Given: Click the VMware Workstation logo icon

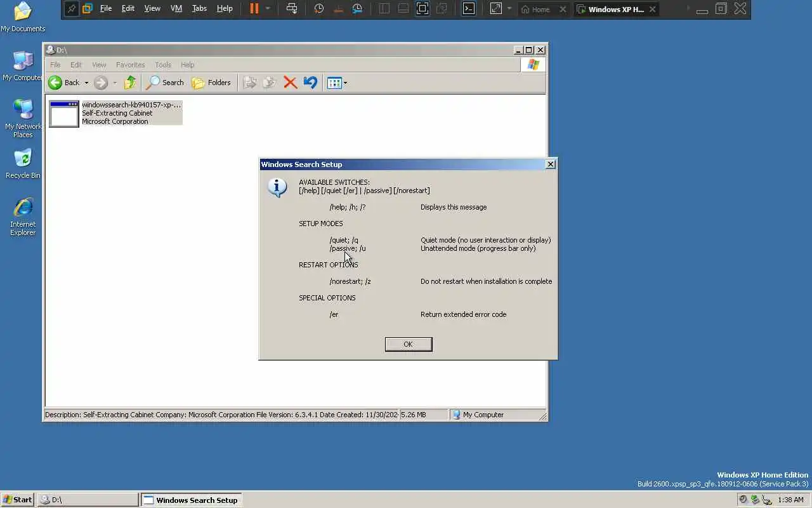Looking at the screenshot, I should pyautogui.click(x=88, y=9).
